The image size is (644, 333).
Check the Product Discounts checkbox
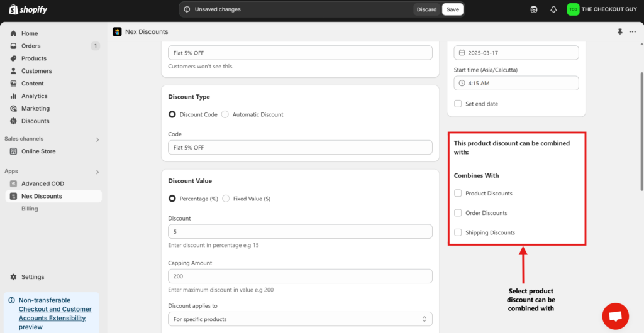pos(458,193)
